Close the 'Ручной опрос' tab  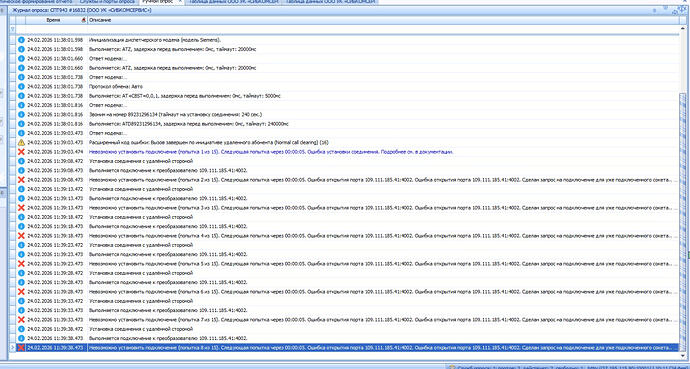tap(180, 2)
